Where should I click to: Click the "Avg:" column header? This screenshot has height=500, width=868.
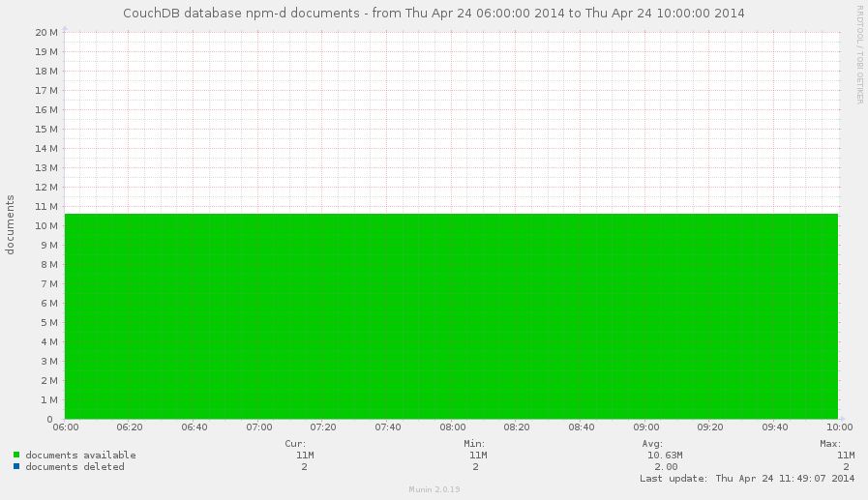pyautogui.click(x=652, y=444)
